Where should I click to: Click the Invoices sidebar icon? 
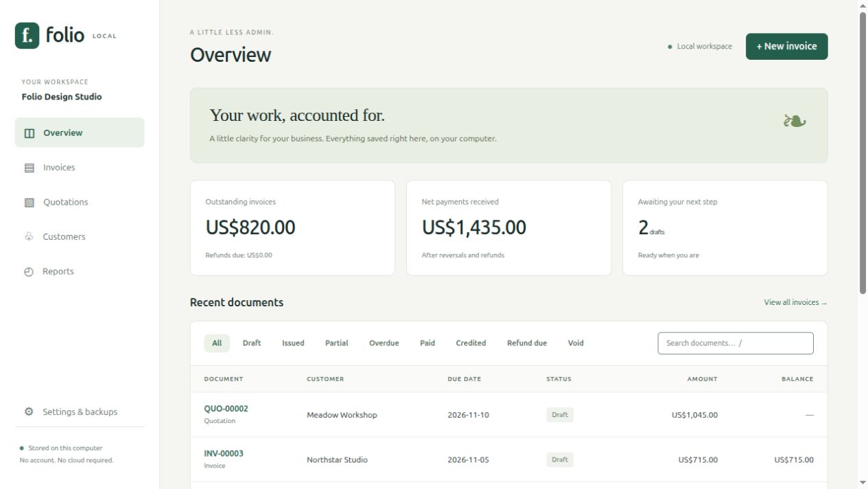(30, 168)
